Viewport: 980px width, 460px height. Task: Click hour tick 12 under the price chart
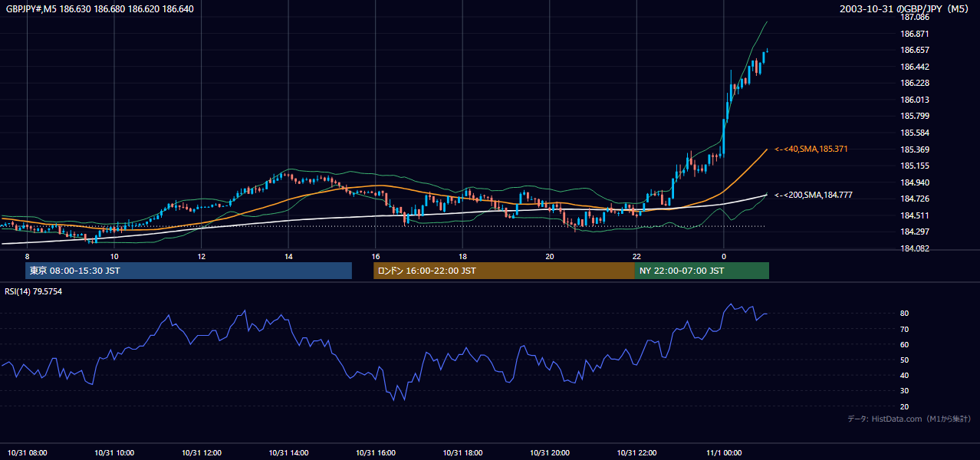tap(201, 256)
